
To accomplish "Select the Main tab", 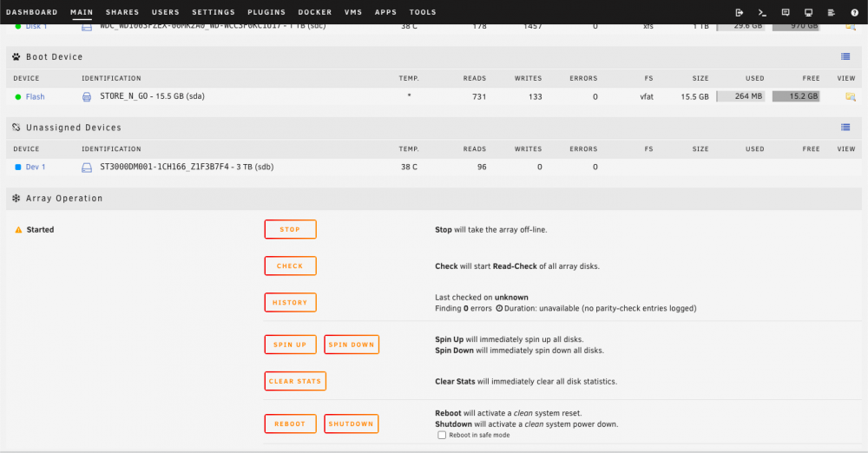I will tap(82, 12).
